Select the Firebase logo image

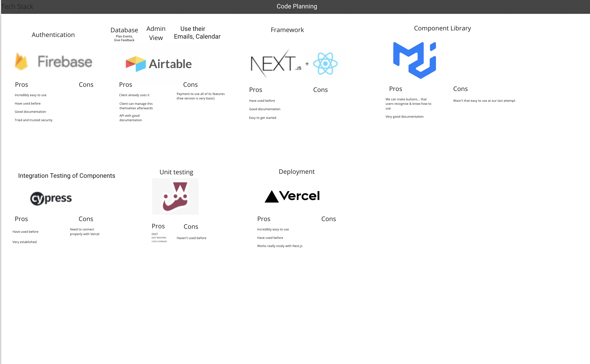(53, 61)
